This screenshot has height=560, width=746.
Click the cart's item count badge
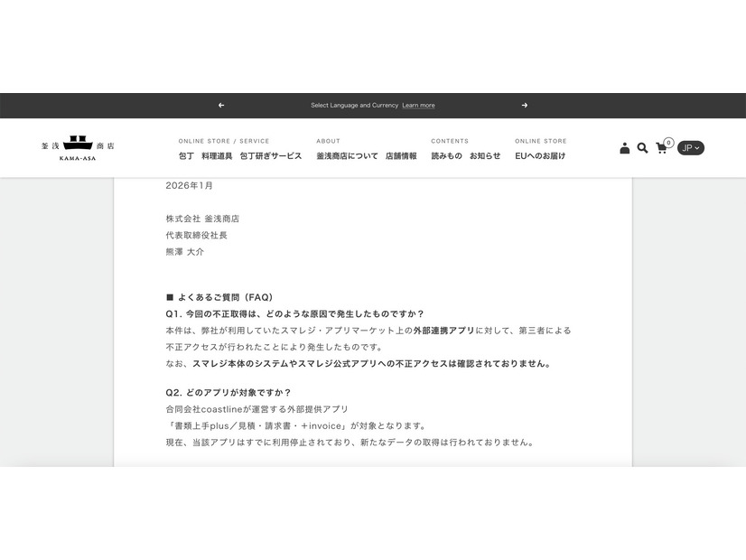click(x=667, y=141)
